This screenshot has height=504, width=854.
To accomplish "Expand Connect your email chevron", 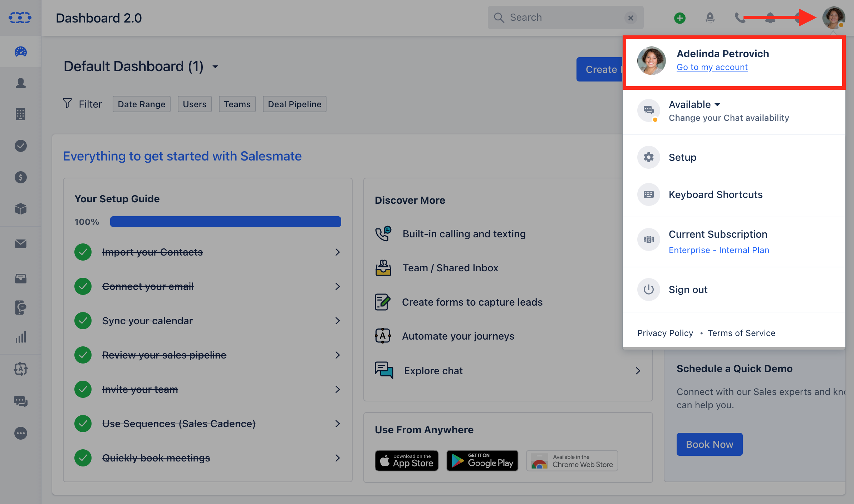I will tap(337, 286).
